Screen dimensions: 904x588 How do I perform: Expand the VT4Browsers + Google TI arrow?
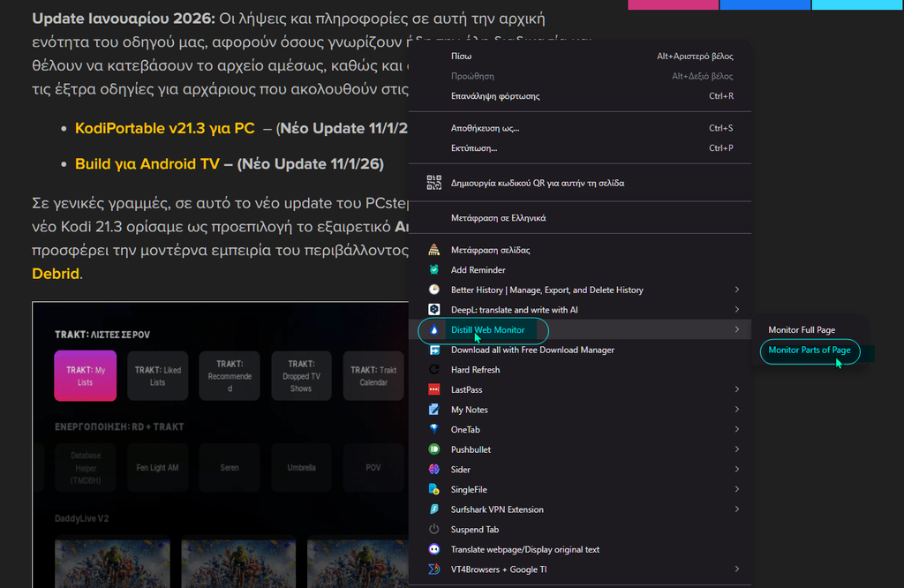coord(737,569)
